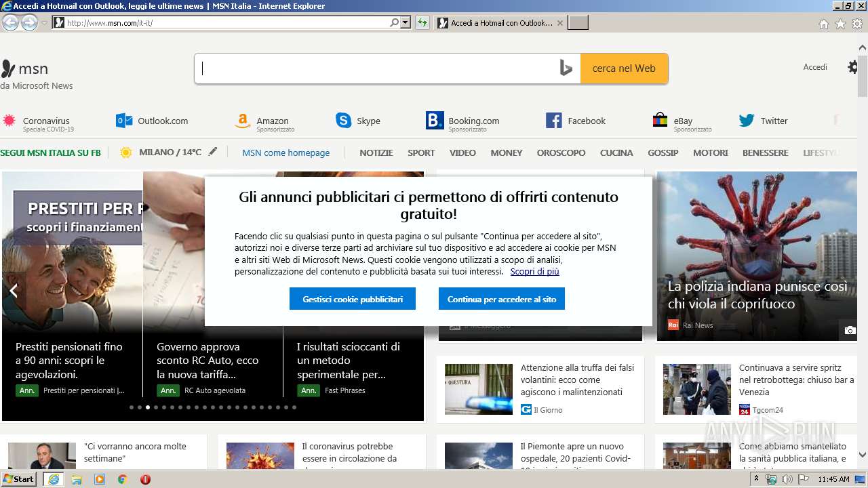Image resolution: width=868 pixels, height=488 pixels.
Task: Open the Coronavirus special COVID-19 shortcut
Action: pos(38,121)
